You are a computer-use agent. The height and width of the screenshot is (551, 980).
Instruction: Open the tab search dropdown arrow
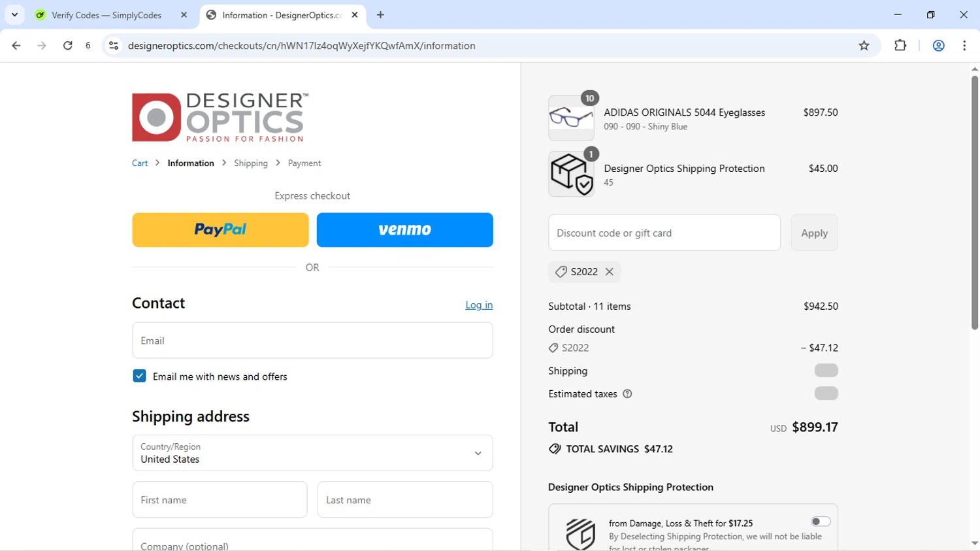[14, 14]
